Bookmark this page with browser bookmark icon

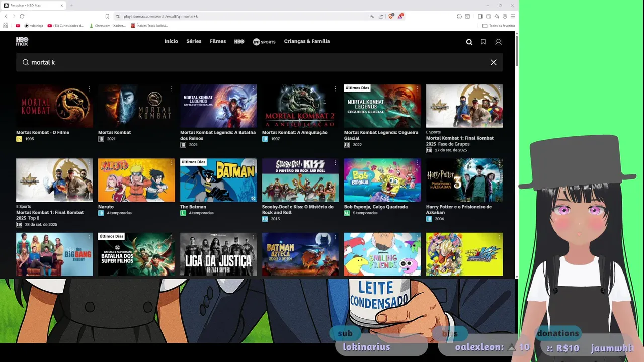pyautogui.click(x=107, y=16)
